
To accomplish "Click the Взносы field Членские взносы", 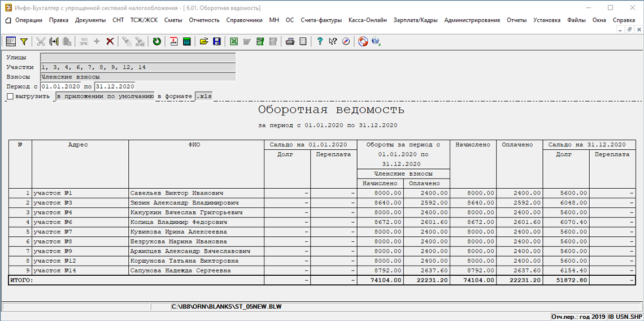I will click(x=138, y=76).
